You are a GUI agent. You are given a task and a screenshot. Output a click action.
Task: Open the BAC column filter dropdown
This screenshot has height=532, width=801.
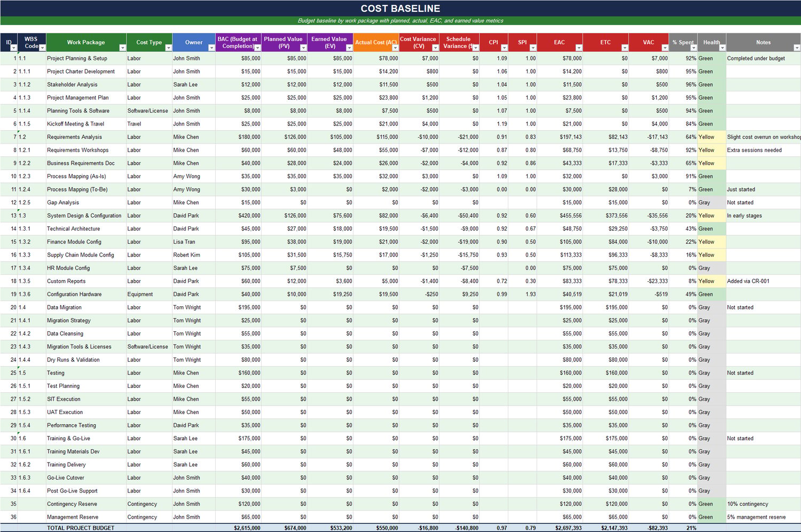[257, 48]
